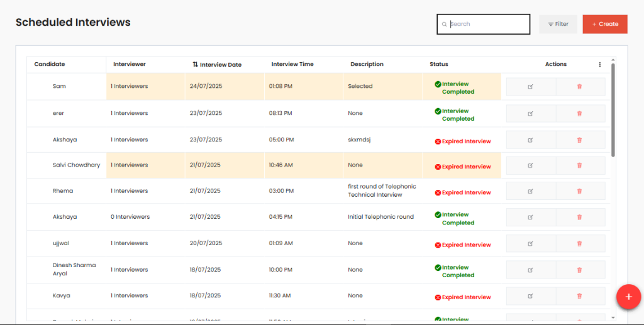Screen dimensions: 644x325
Task: Open the three-dot column options menu
Action: tap(599, 64)
